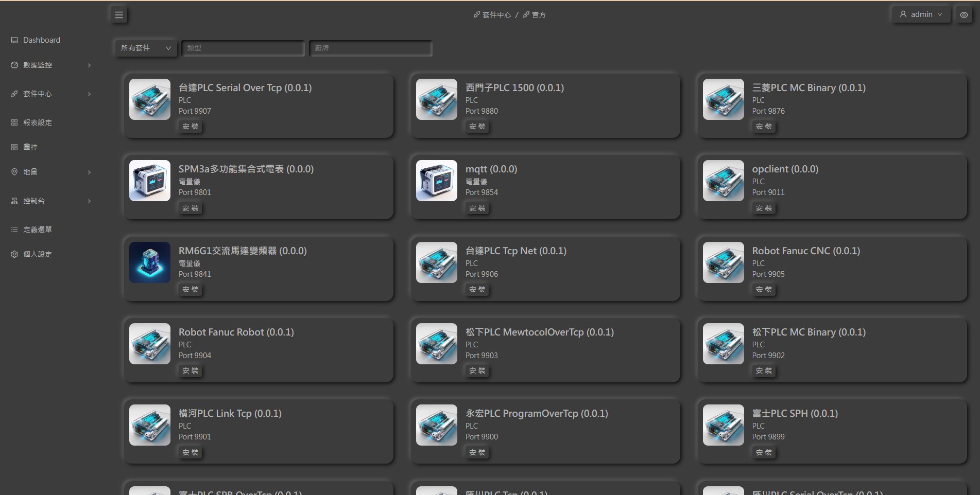
Task: Click the 數據監控 gauge icon in sidebar
Action: (x=14, y=65)
